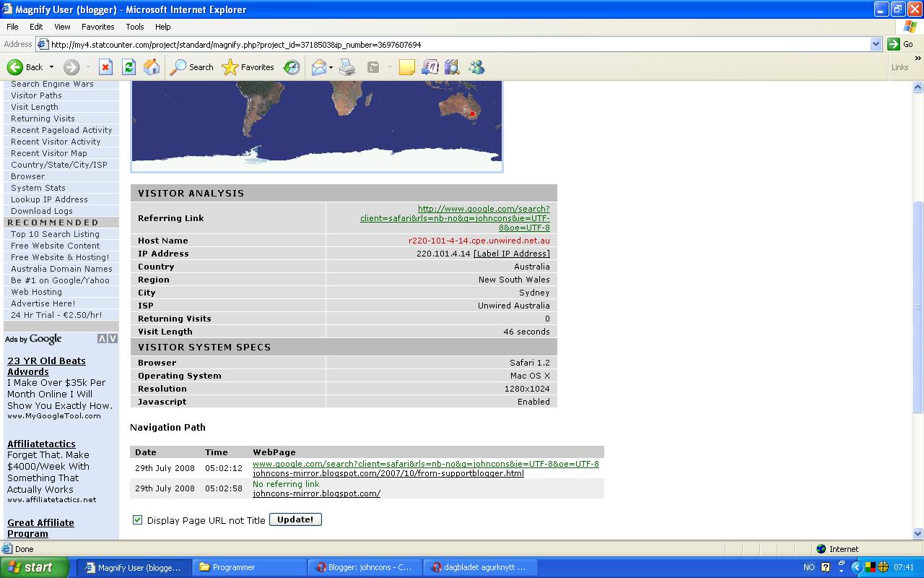This screenshot has width=924, height=578.
Task: Print the current page
Action: click(348, 67)
